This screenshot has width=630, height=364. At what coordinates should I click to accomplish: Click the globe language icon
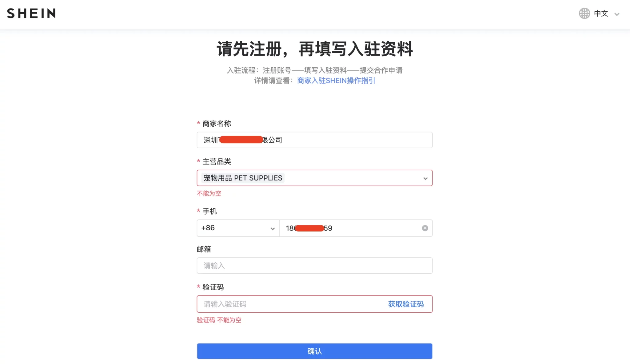click(x=584, y=14)
